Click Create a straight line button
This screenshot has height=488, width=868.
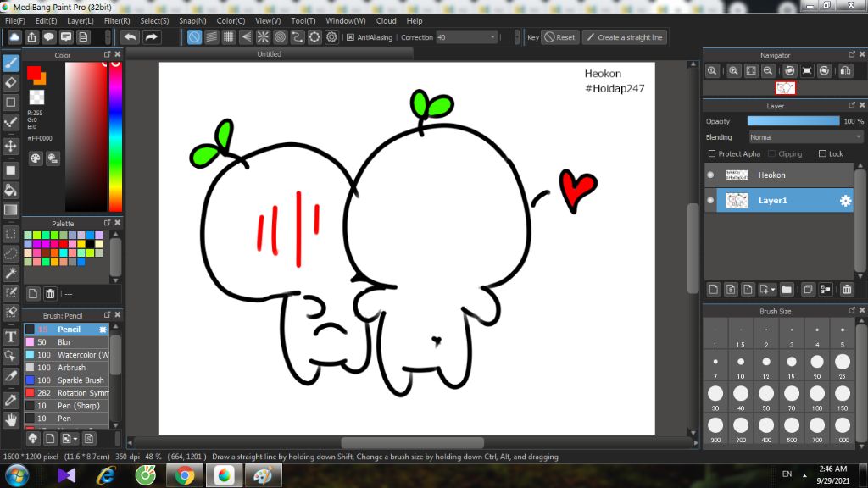[625, 37]
